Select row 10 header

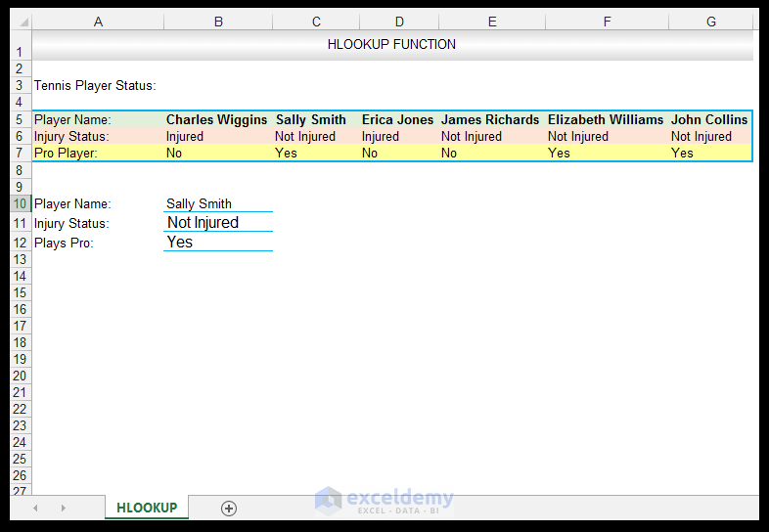click(x=21, y=203)
